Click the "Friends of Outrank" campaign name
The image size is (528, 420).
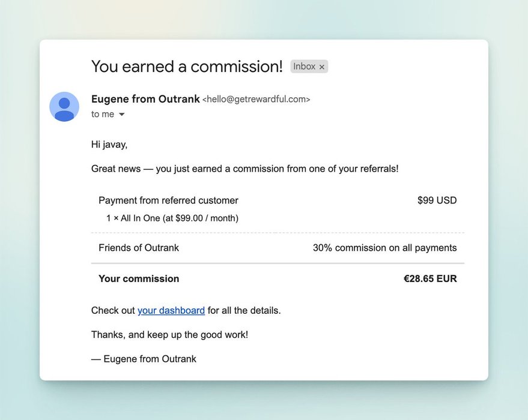[139, 248]
